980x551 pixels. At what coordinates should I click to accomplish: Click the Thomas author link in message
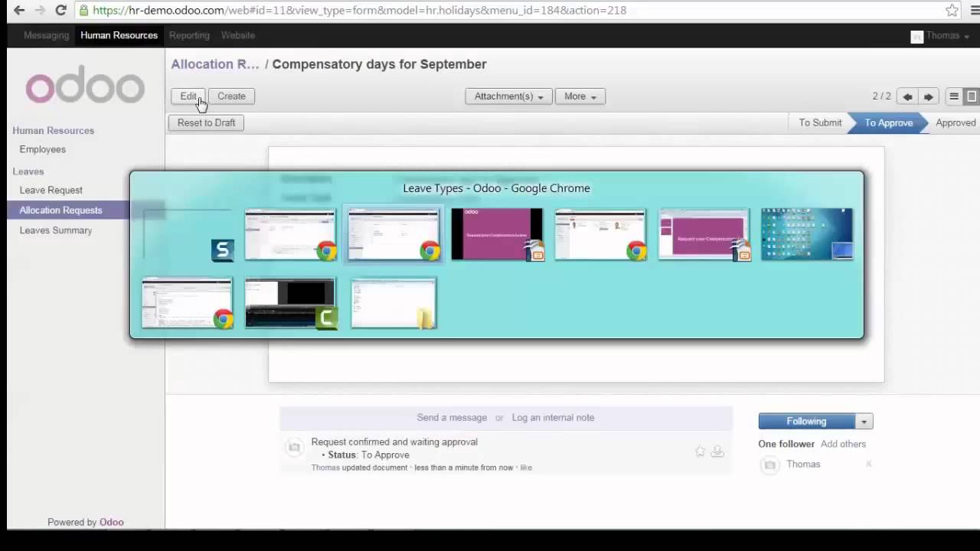click(x=325, y=468)
